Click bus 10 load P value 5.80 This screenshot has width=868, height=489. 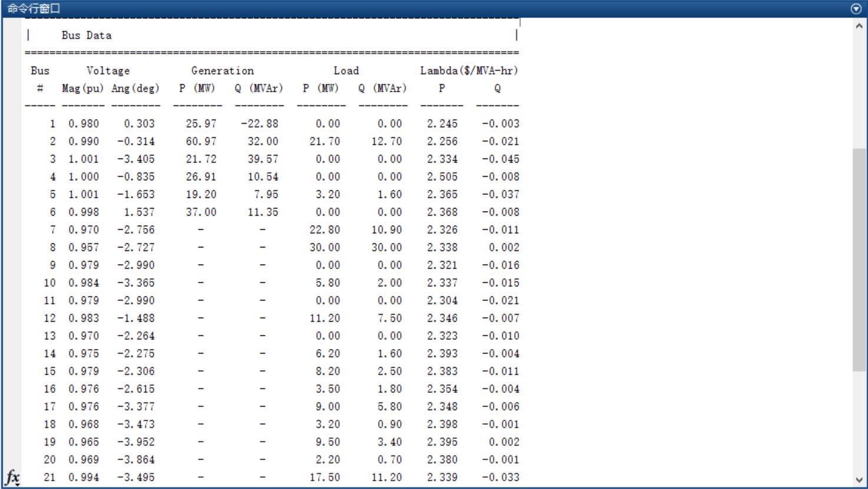(x=328, y=283)
